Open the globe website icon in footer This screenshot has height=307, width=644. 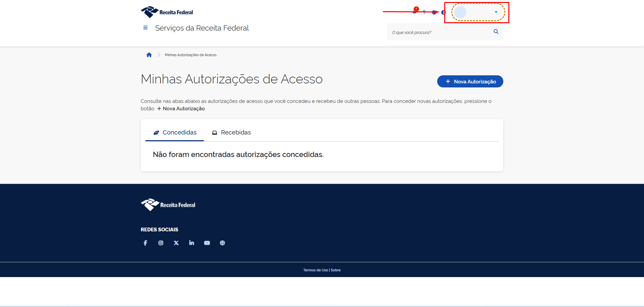pos(222,243)
